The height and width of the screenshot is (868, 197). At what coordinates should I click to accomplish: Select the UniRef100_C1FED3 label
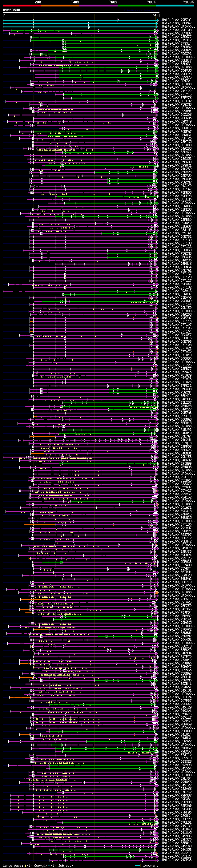(x=177, y=210)
